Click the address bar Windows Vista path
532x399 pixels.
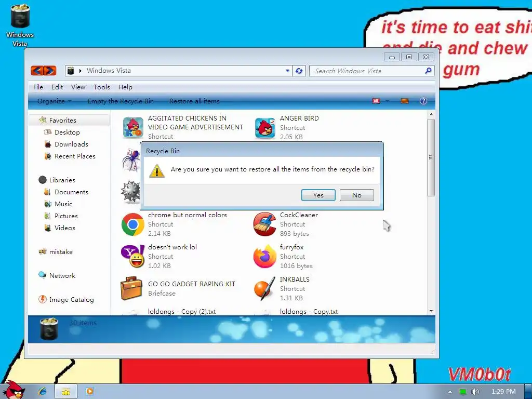coord(109,71)
